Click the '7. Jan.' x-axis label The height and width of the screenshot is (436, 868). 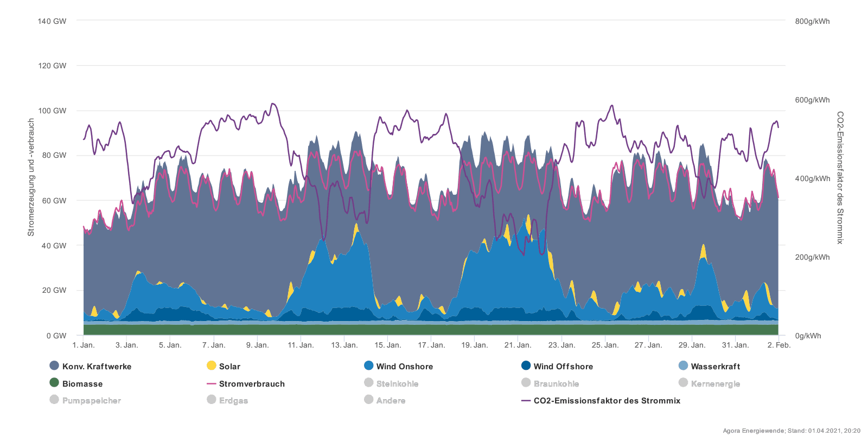[x=214, y=345]
